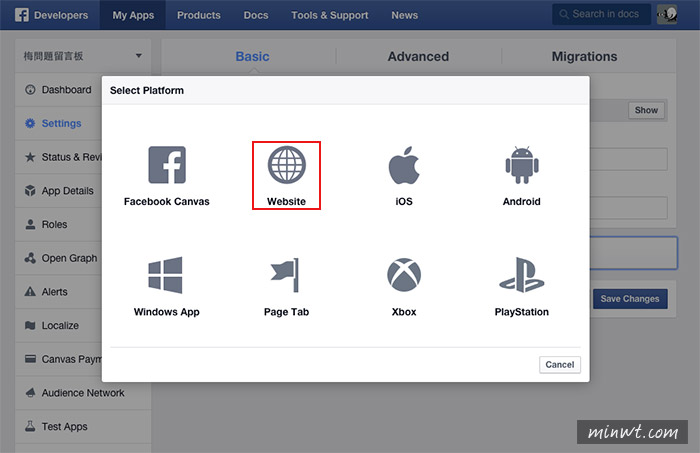Click the Test Apps flask icon
This screenshot has width=700, height=453.
coord(30,426)
